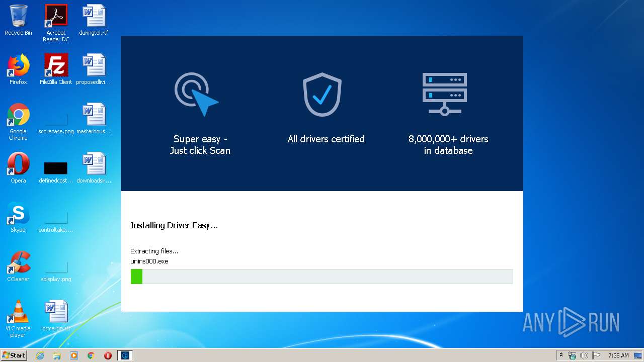Click the driver database server icon
Screen dimensions: 644x362
pyautogui.click(x=445, y=95)
